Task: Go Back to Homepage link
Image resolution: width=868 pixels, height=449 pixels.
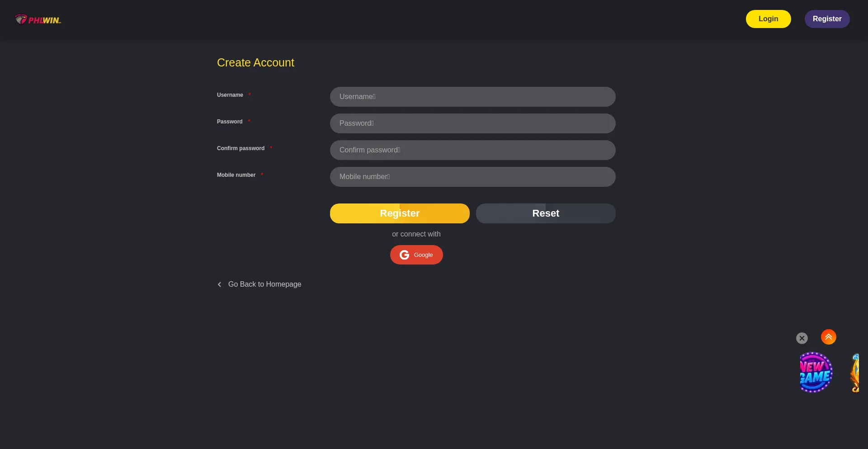Action: [264, 284]
